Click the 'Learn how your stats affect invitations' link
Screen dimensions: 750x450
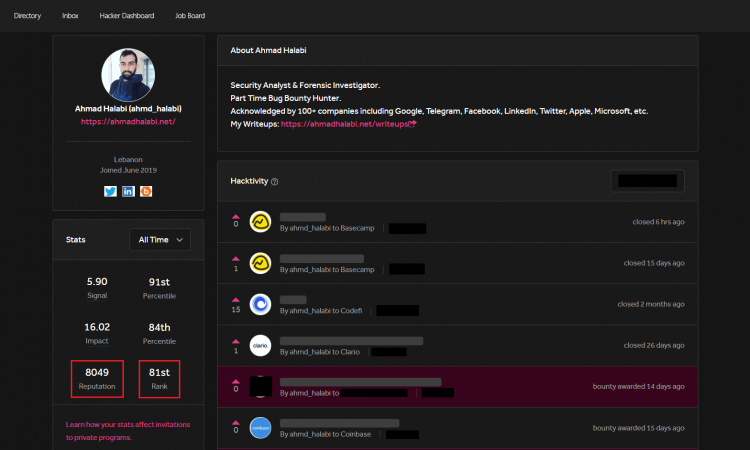(128, 431)
